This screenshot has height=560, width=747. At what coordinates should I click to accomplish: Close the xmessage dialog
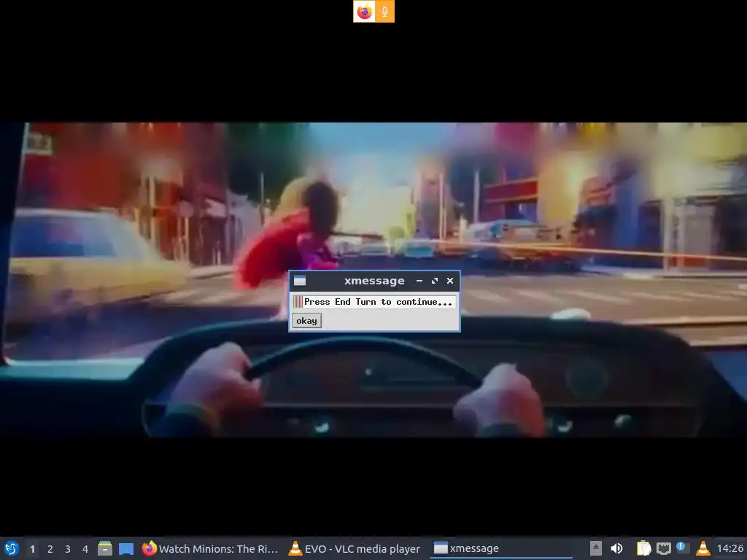[x=449, y=281]
